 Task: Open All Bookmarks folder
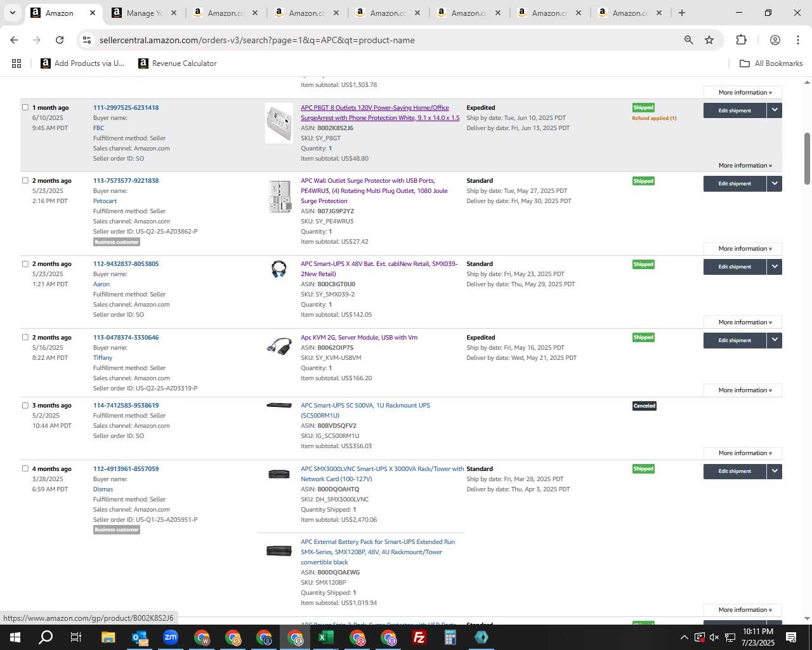pyautogui.click(x=771, y=63)
